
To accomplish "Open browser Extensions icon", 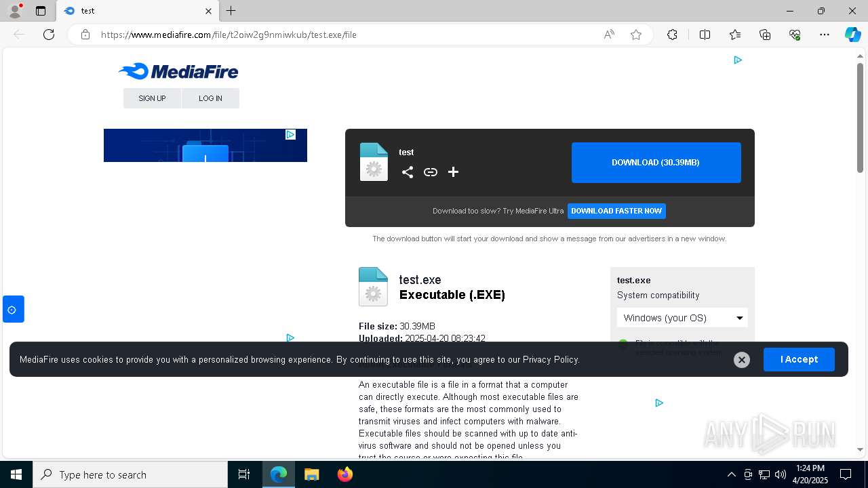I will [x=672, y=35].
